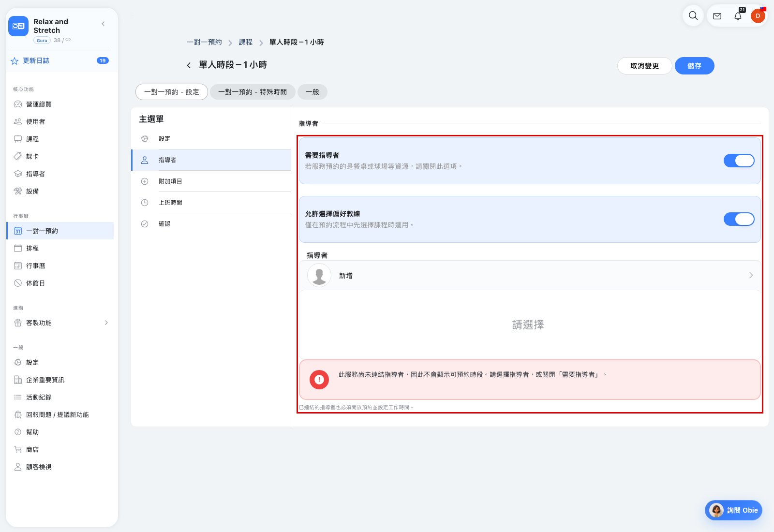
Task: Open 顧客檢視 in the sidebar
Action: 60,467
